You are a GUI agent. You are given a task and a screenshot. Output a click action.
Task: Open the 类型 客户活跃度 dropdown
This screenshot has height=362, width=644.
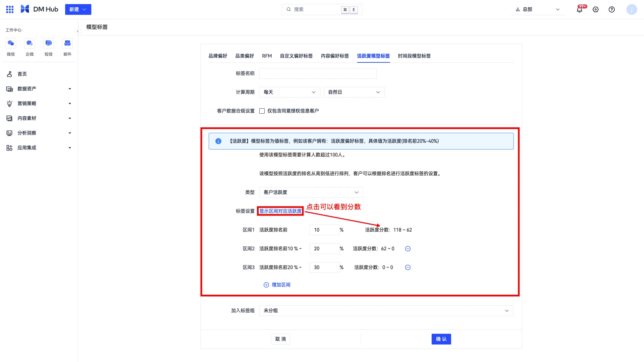[311, 192]
